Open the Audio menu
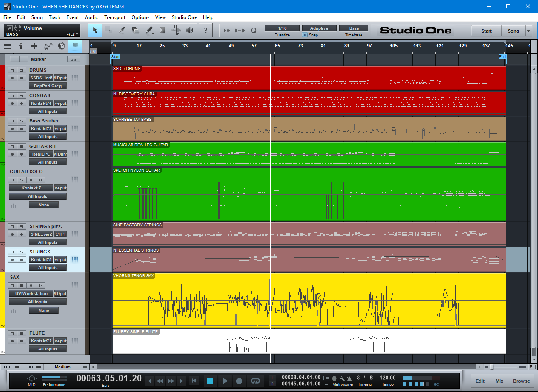Screen dimensions: 538x392 (x=91, y=17)
